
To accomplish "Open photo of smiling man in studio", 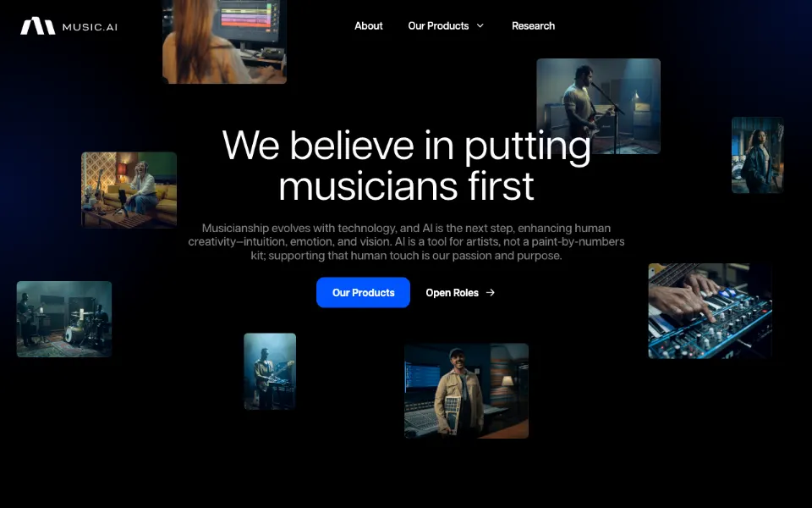I will tap(466, 390).
